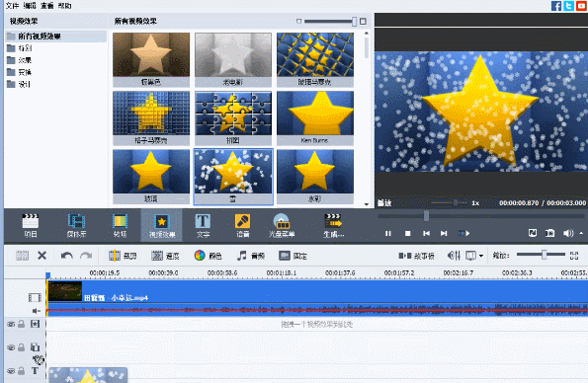This screenshot has width=588, height=383.
Task: Toggle lock on overlay track
Action: click(x=22, y=347)
